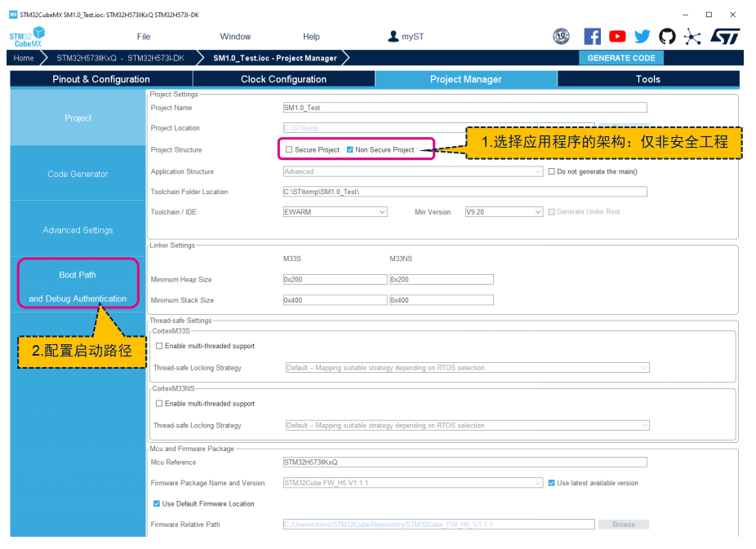Open the Code Generator side tab
This screenshot has width=756, height=549.
(78, 174)
